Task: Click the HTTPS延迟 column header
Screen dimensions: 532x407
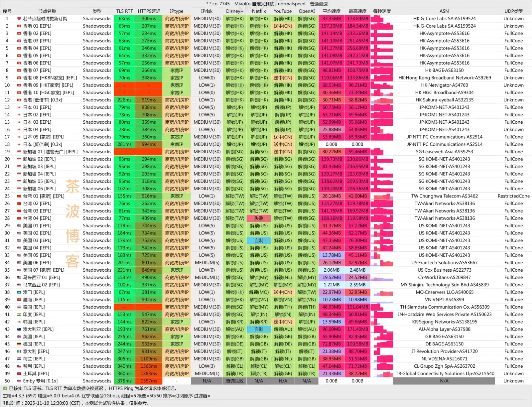Action: 149,11
